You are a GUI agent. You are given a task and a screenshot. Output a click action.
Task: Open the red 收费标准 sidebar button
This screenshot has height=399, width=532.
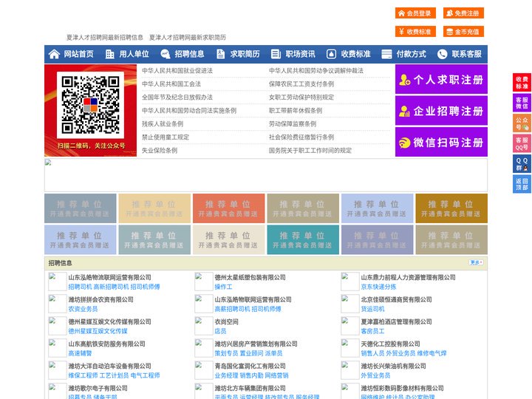pyautogui.click(x=522, y=83)
